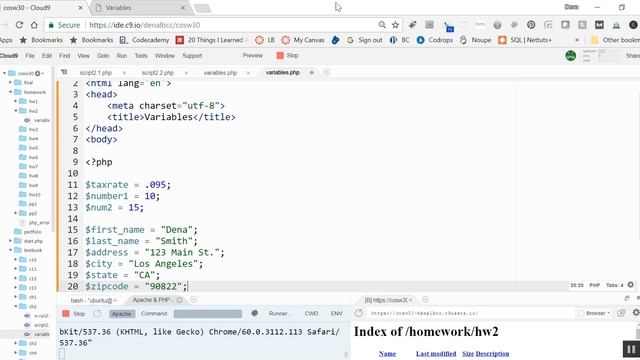Collapse the ch2 folder
This screenshot has width=640, height=360.
click(x=16, y=306)
